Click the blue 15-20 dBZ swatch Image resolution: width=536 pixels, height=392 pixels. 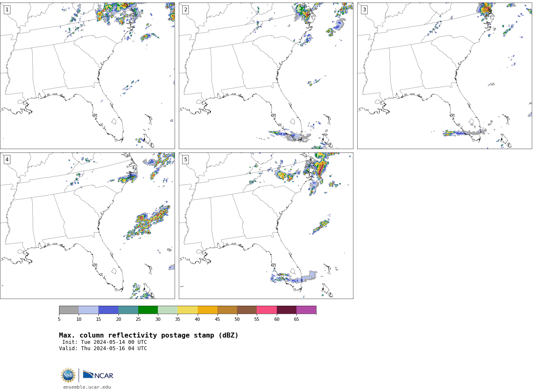(108, 310)
